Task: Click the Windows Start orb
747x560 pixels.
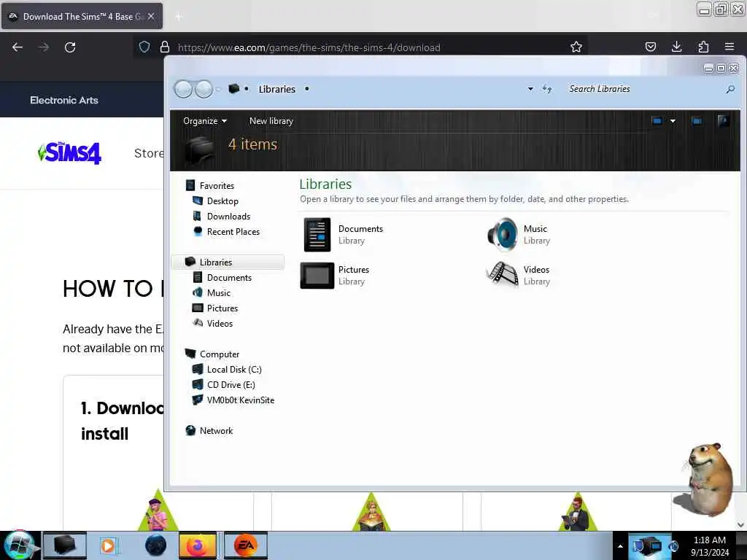Action: point(19,545)
